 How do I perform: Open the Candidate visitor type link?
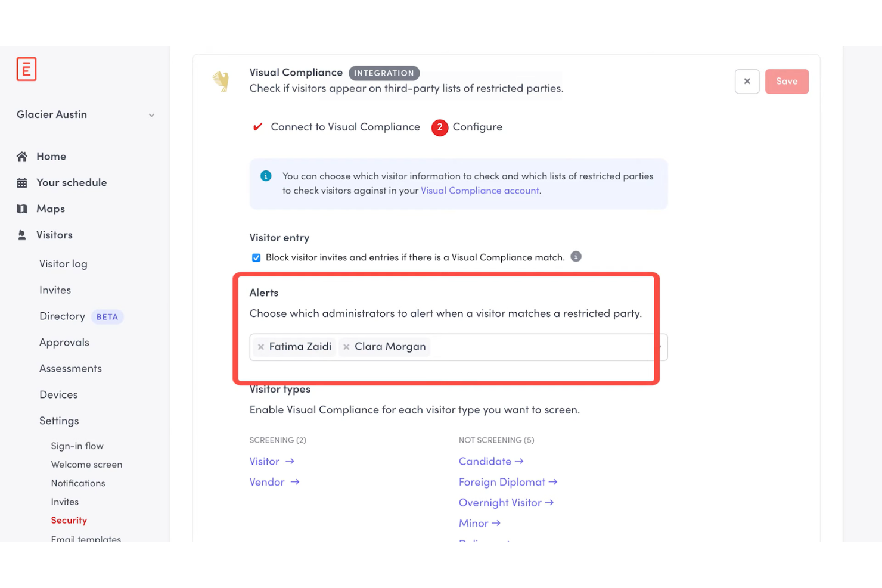pos(491,462)
